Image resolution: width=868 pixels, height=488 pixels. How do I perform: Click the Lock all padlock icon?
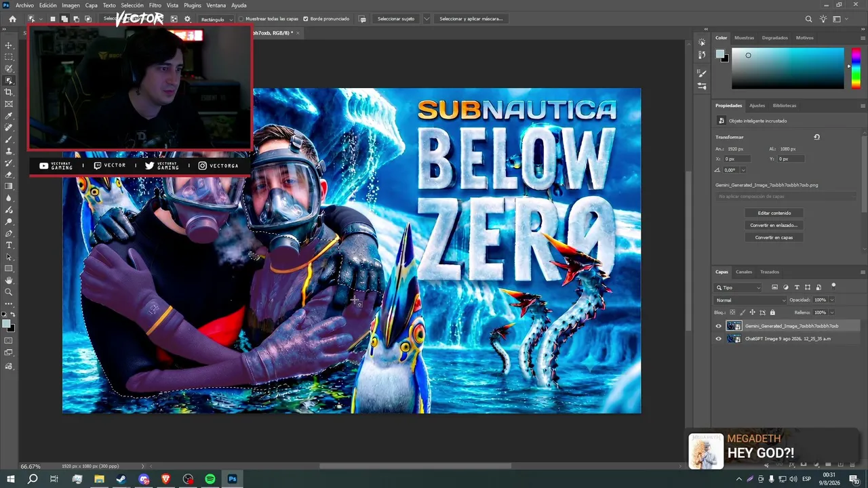772,312
